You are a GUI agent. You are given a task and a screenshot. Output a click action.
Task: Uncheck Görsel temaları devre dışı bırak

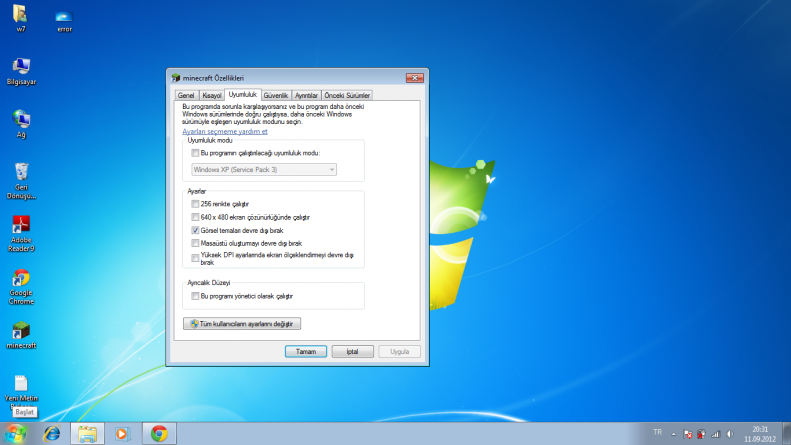195,230
